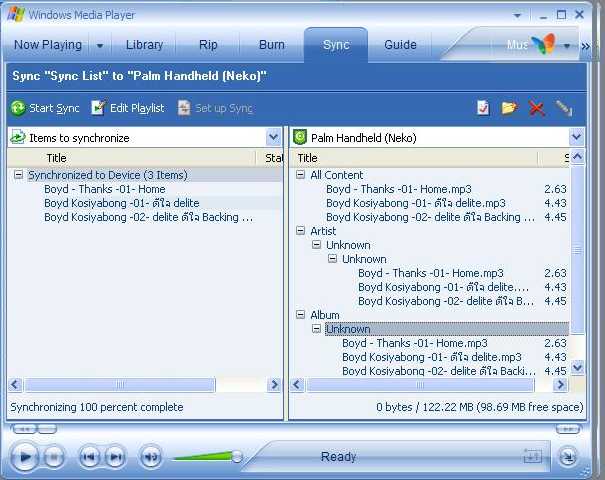Open the Now Playing dropdown arrow
This screenshot has width=605, height=480.
tap(100, 46)
